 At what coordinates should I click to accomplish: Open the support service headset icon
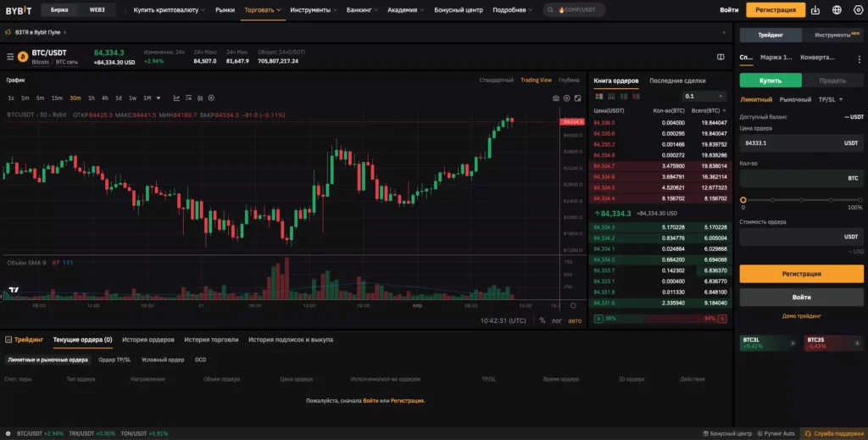click(808, 433)
